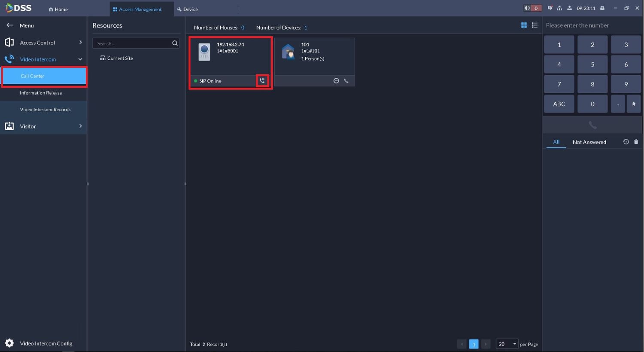
Task: Click the 1#1#8001 device number
Action: [228, 51]
